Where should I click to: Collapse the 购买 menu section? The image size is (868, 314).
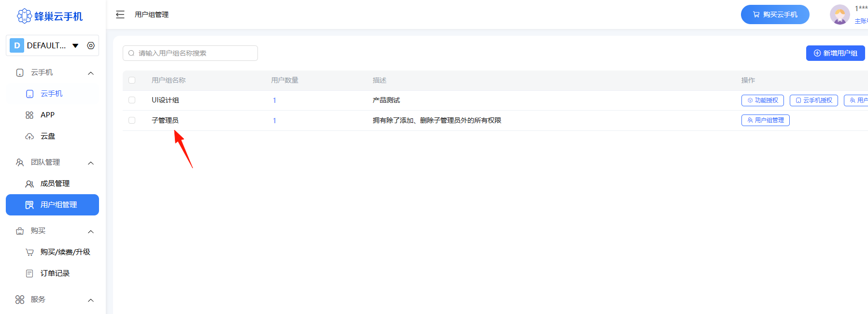pos(90,231)
